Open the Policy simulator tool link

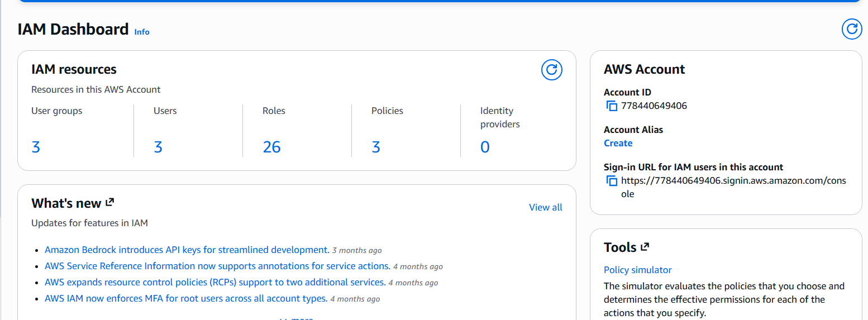(638, 270)
